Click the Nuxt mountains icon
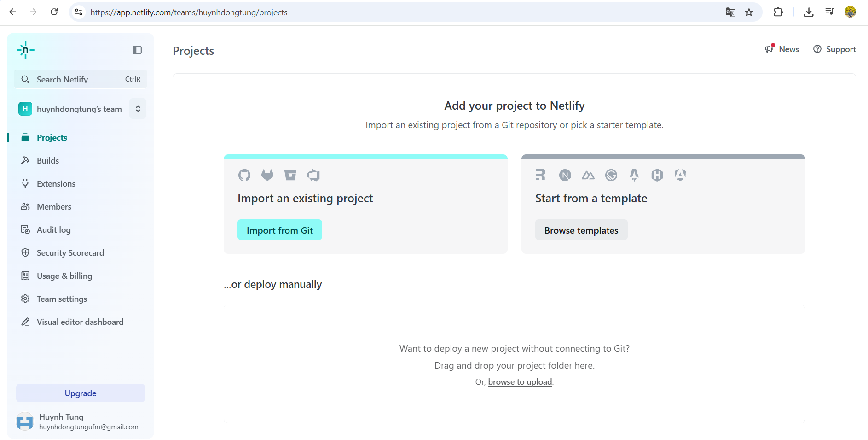Screen dimensions: 868x440 588,175
